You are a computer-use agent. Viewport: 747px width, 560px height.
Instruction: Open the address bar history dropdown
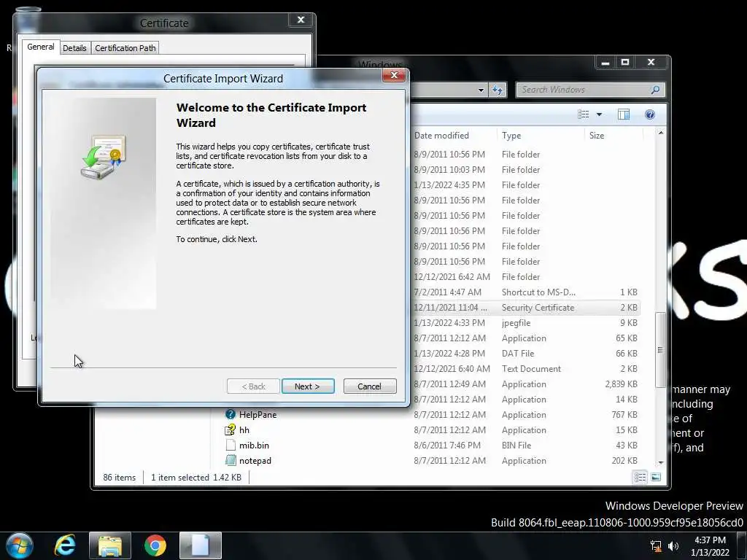(481, 90)
